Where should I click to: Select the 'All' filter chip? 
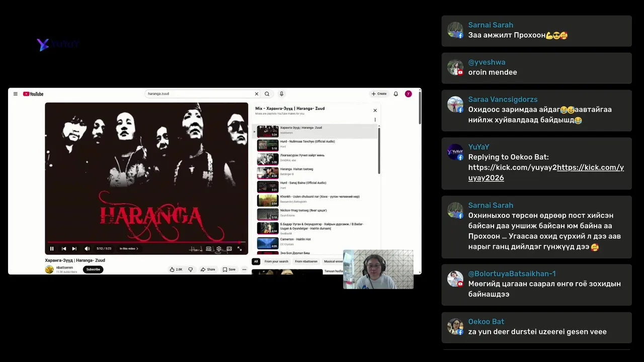tap(256, 261)
